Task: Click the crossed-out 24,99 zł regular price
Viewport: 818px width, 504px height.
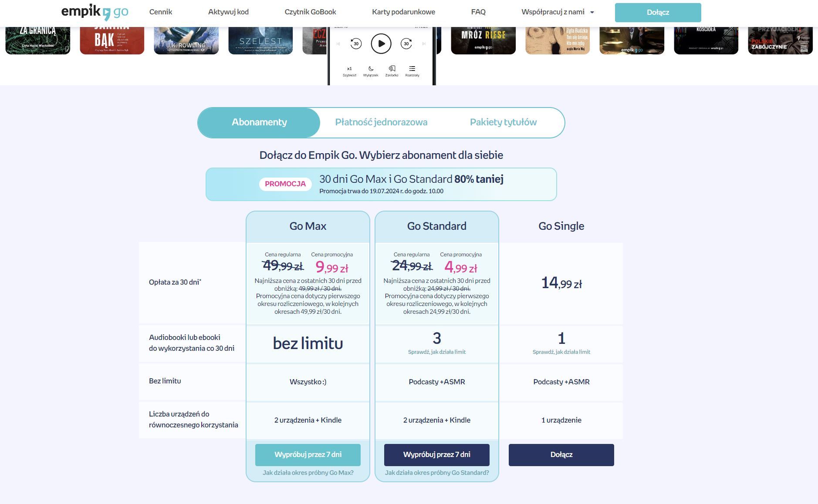Action: (x=412, y=265)
